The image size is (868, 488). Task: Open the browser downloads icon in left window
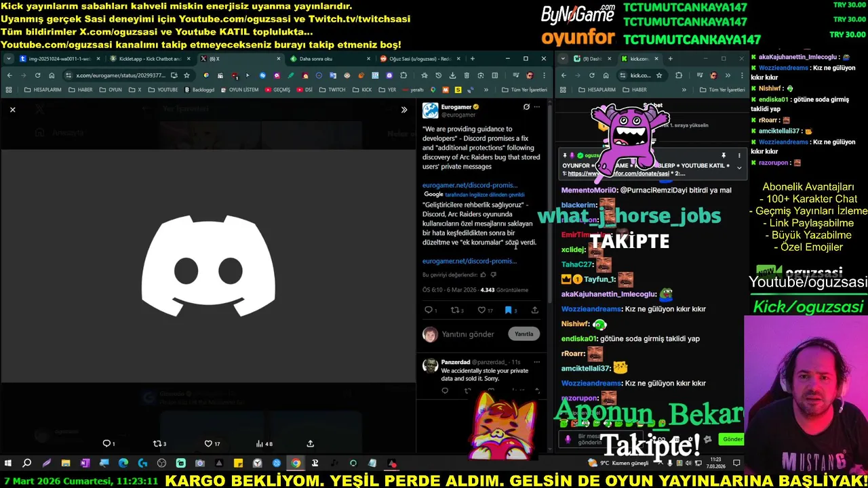pyautogui.click(x=452, y=75)
